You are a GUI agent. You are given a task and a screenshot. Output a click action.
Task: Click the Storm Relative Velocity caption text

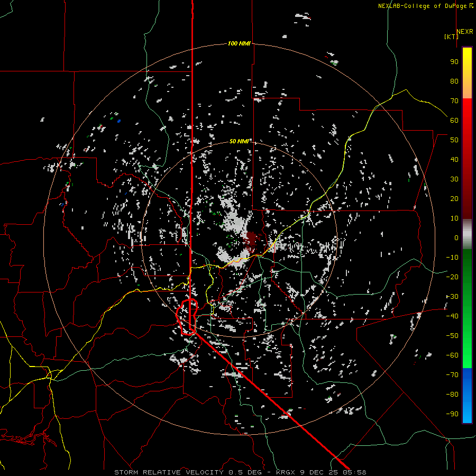click(240, 472)
